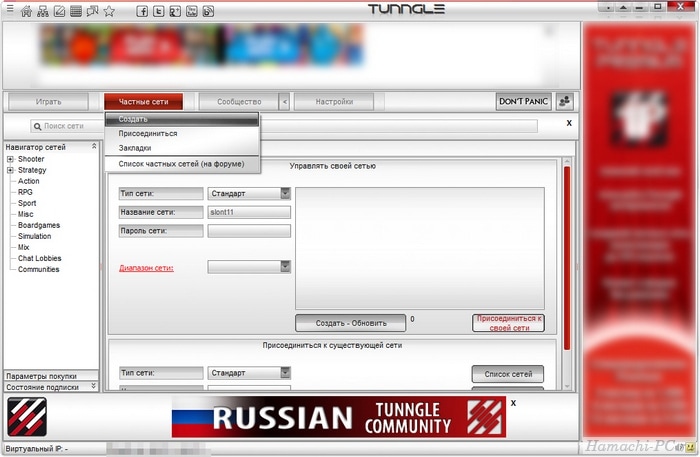Select Закладки from the dropdown menu
This screenshot has height=457, width=700.
[182, 148]
